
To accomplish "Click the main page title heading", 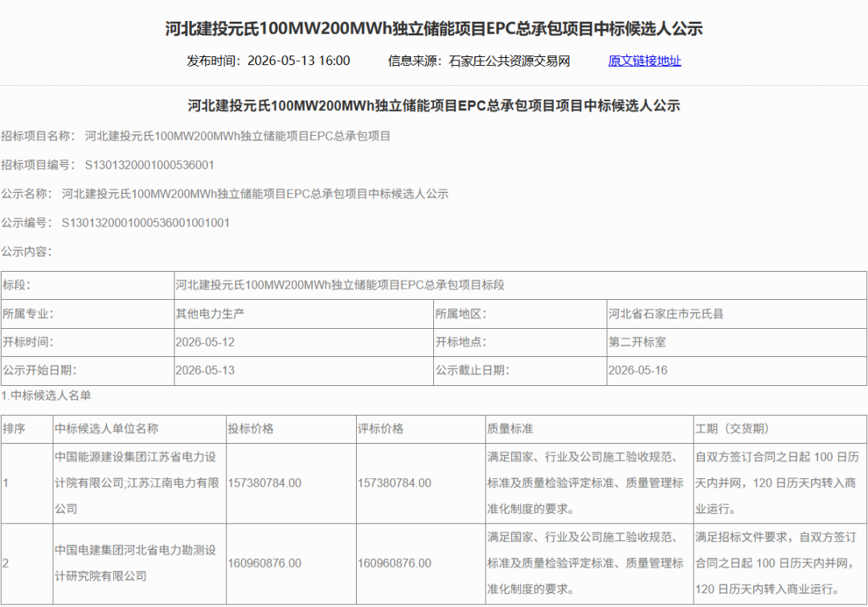I will 434,29.
